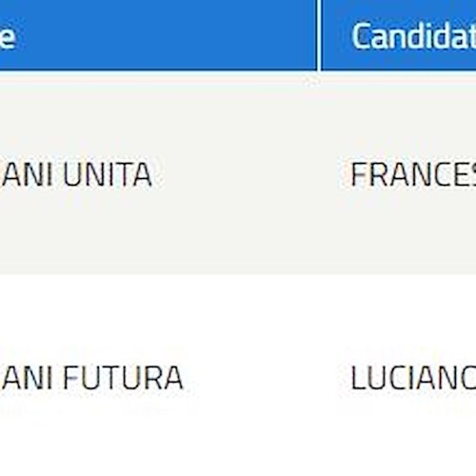Viewport: 476px width, 476px height.
Task: Click gray area above the "FRANCES" text
Action: click(x=412, y=117)
